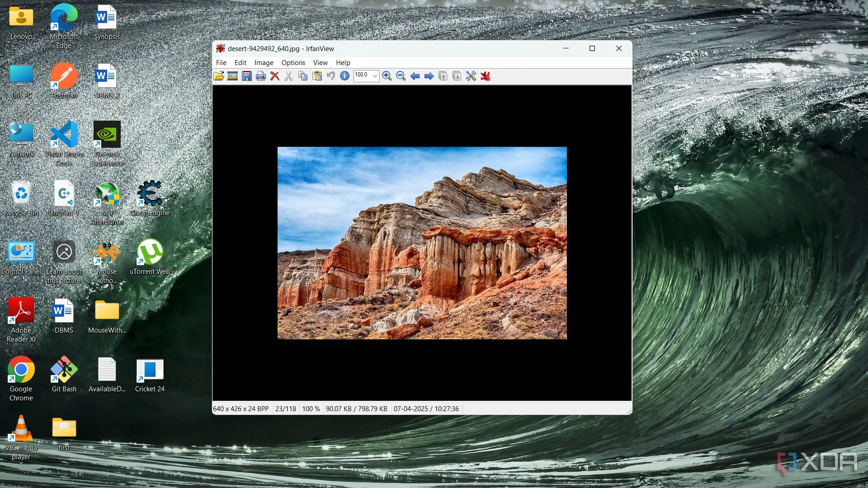Image resolution: width=868 pixels, height=488 pixels.
Task: Click the IrfanView title bar app icon
Action: pyautogui.click(x=221, y=48)
